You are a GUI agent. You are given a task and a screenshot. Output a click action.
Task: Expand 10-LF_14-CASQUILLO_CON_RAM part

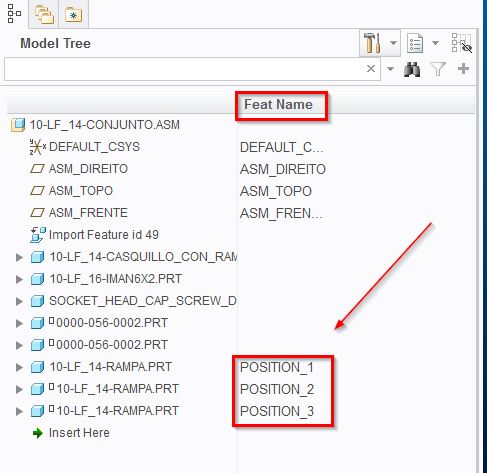pos(20,257)
